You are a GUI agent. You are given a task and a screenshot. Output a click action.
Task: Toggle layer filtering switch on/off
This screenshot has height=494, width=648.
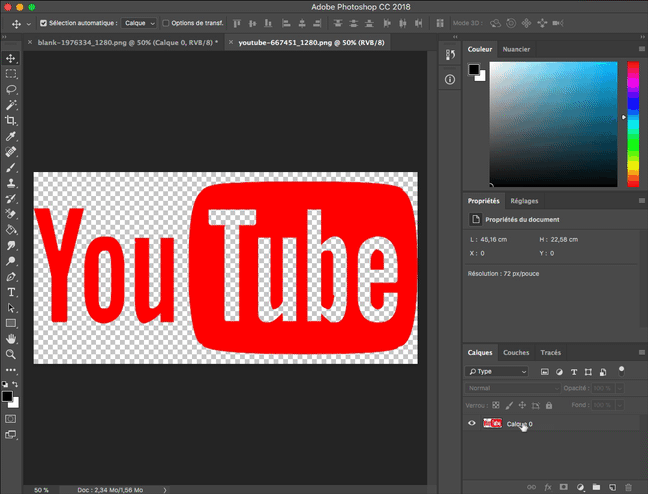[621, 371]
